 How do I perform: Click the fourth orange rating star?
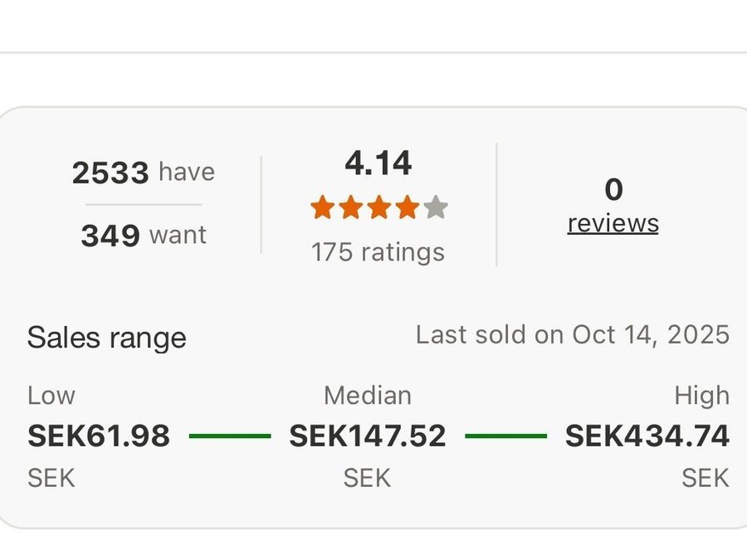click(x=407, y=207)
